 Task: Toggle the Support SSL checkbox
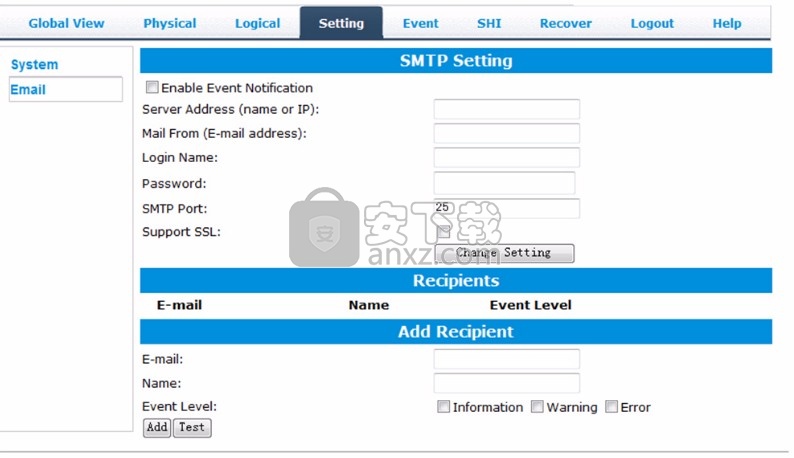444,231
